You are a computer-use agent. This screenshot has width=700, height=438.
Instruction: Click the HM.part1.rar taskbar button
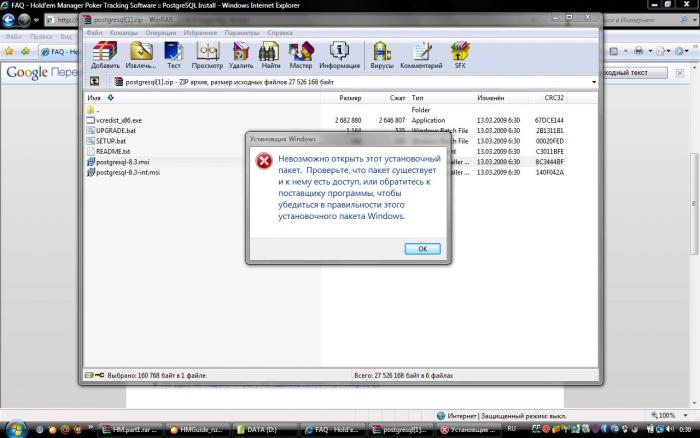130,430
